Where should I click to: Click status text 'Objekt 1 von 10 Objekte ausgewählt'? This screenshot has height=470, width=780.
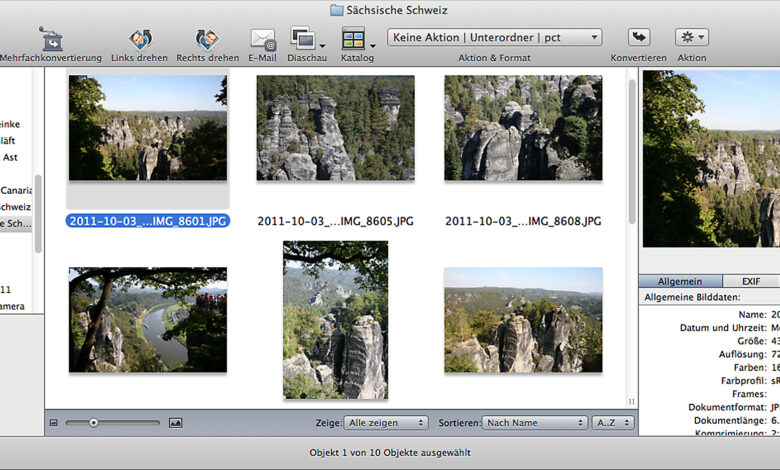click(x=390, y=453)
